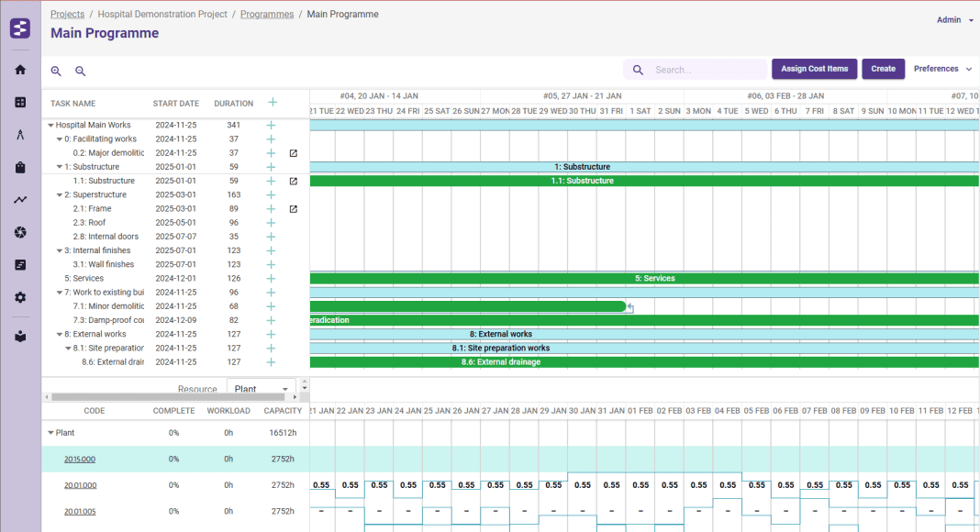980x532 pixels.
Task: Open the compass drawing tool icon in sidebar
Action: tap(20, 135)
